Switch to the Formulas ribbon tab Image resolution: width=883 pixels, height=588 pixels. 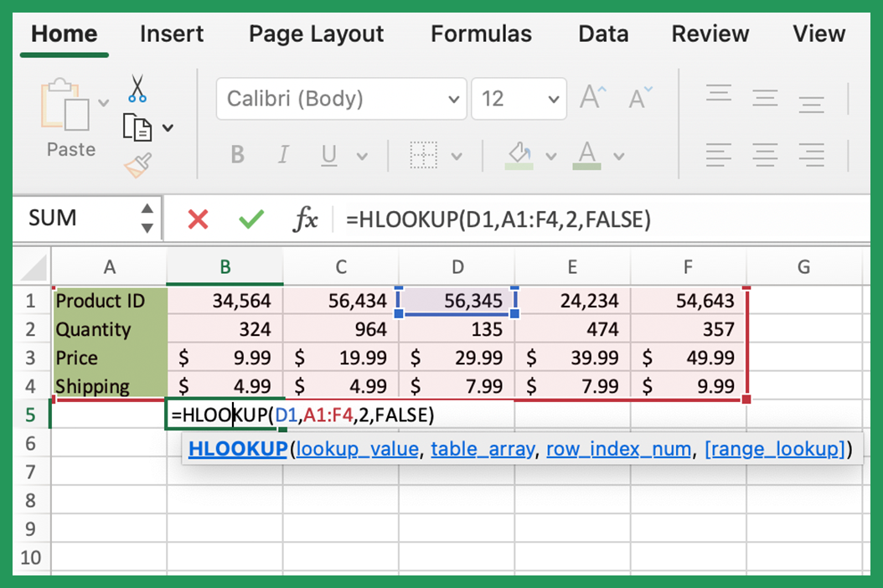click(481, 34)
